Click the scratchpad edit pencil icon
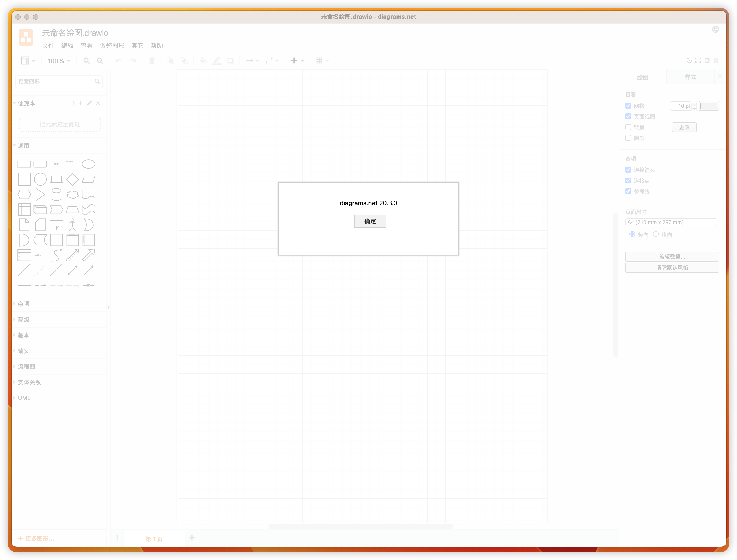 pos(89,103)
